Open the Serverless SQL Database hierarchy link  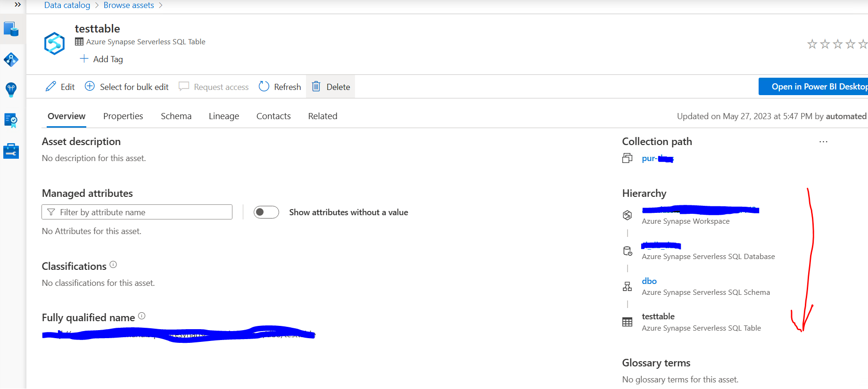click(x=661, y=245)
